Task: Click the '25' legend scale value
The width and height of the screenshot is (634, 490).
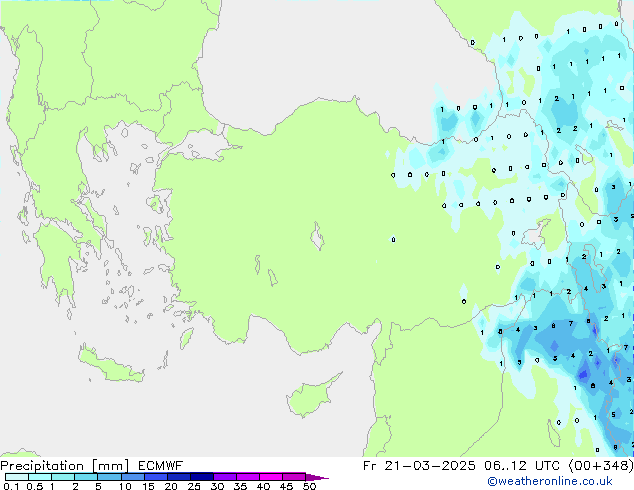Action: click(x=194, y=486)
